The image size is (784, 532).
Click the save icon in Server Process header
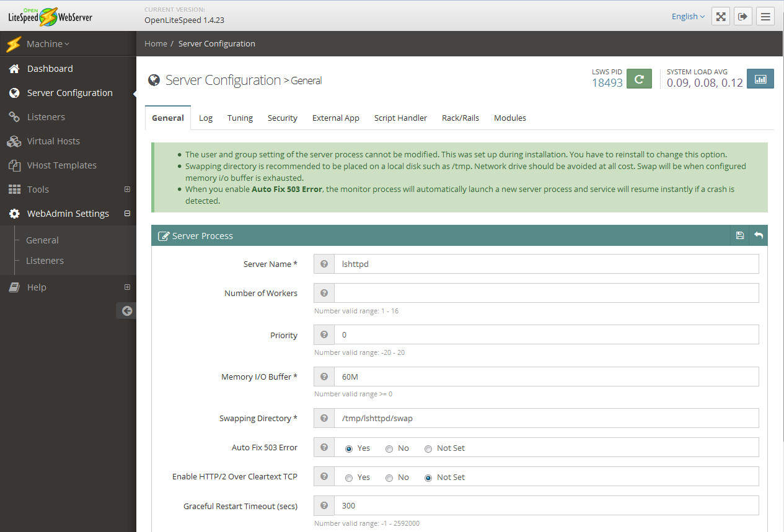(x=739, y=235)
